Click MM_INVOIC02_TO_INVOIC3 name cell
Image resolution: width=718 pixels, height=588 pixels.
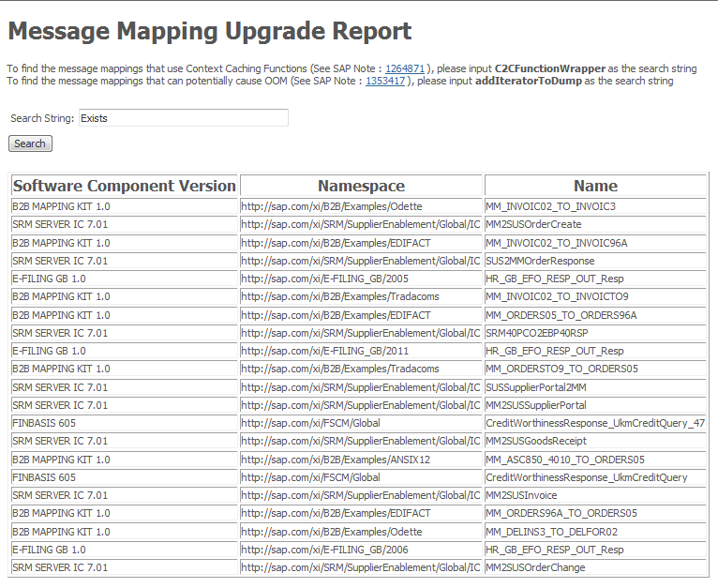click(x=595, y=206)
